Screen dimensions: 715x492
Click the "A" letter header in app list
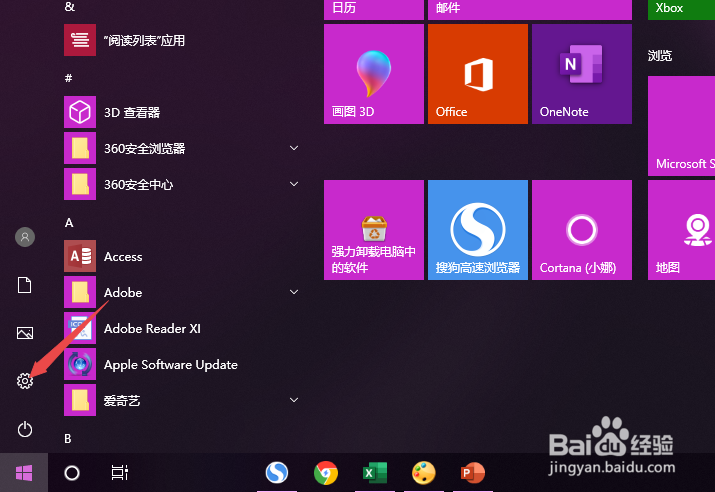[x=69, y=223]
